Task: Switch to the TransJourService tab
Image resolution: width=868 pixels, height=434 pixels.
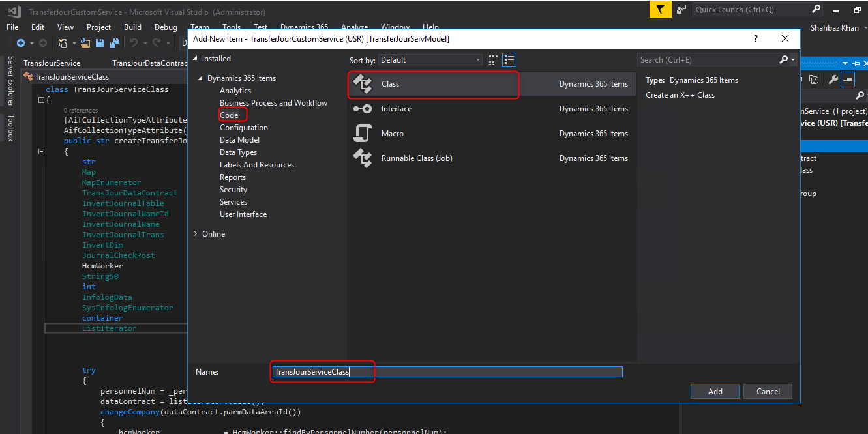Action: (x=52, y=63)
